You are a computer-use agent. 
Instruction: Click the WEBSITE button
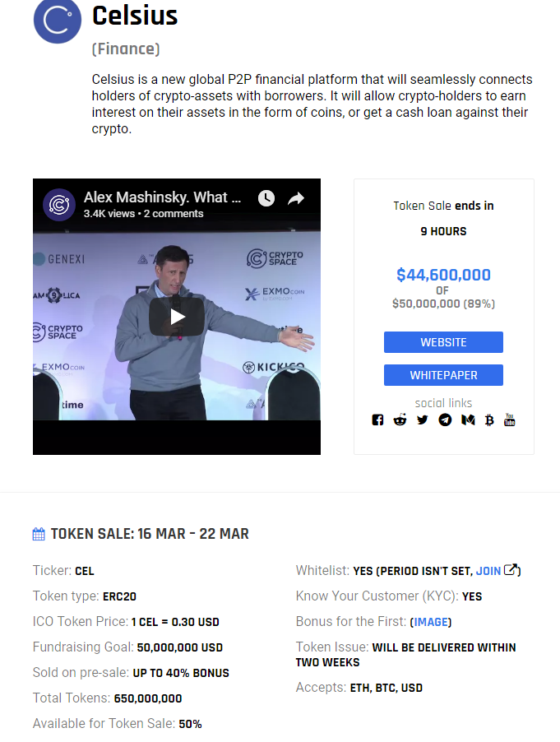(444, 342)
